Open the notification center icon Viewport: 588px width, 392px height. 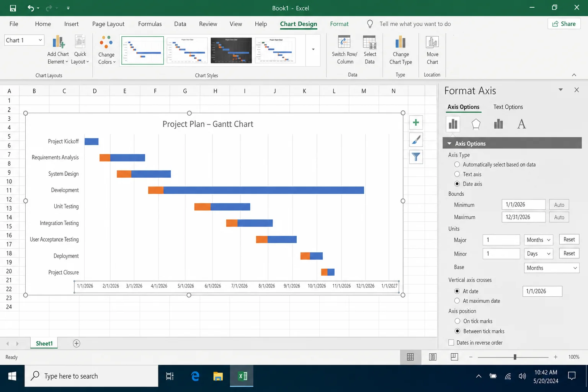pyautogui.click(x=572, y=376)
